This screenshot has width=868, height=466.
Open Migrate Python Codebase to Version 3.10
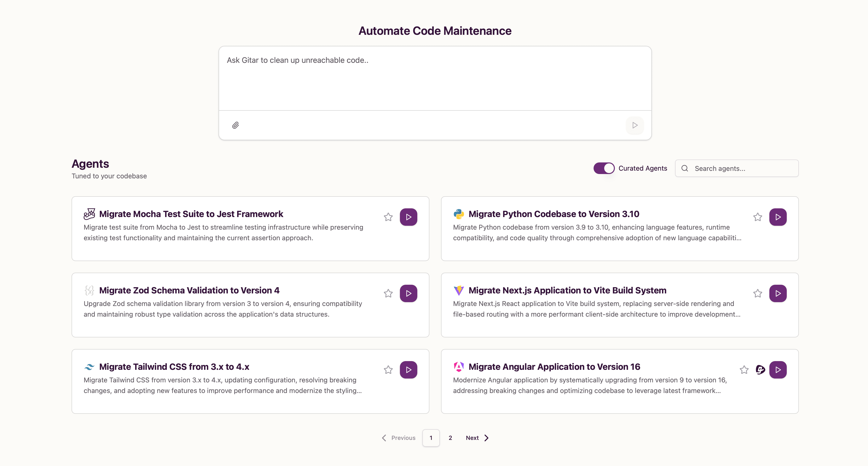554,214
